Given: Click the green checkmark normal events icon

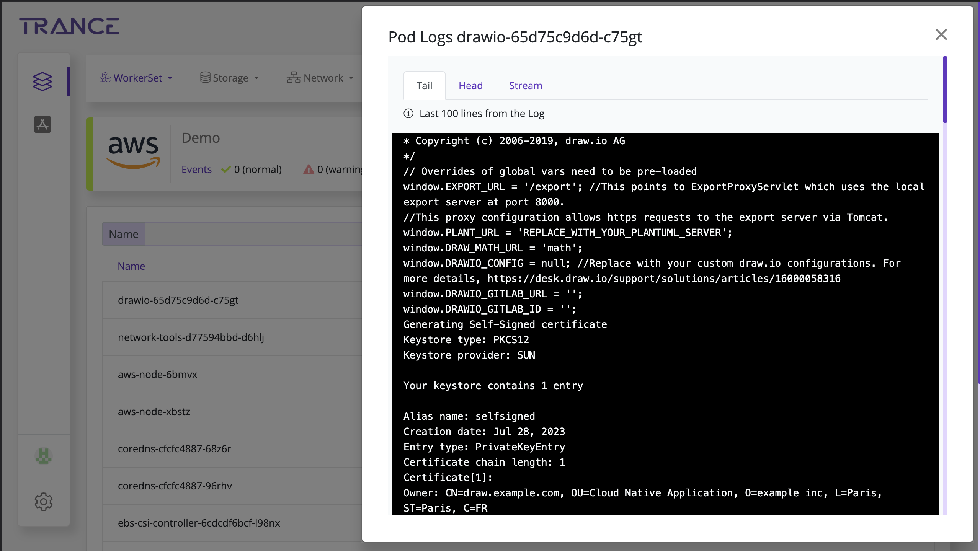Looking at the screenshot, I should 226,170.
